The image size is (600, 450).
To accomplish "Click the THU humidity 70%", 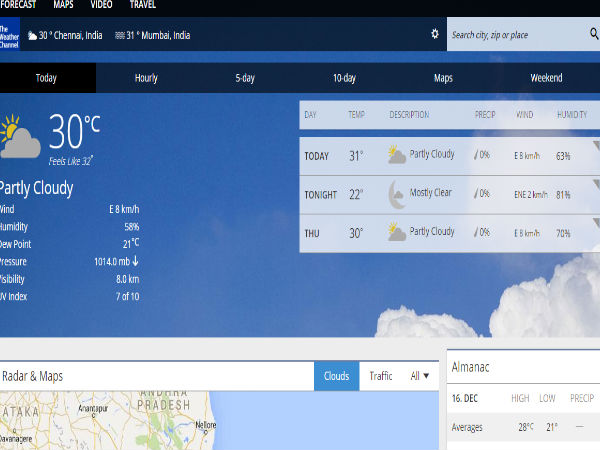I will [x=563, y=233].
